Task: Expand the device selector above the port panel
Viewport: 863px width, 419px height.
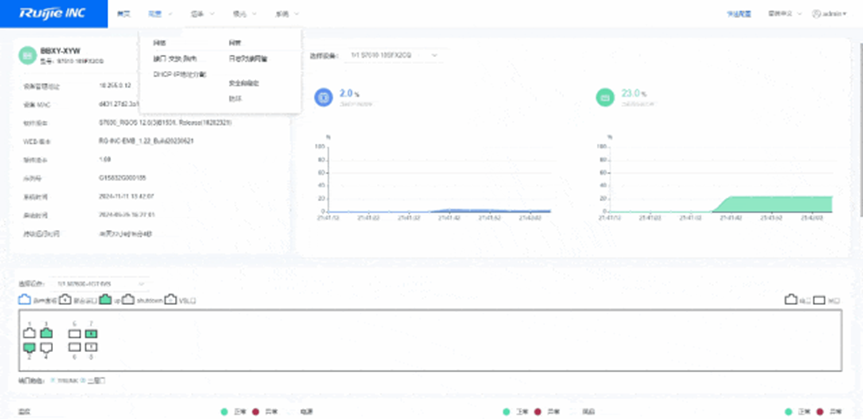Action: (x=100, y=283)
